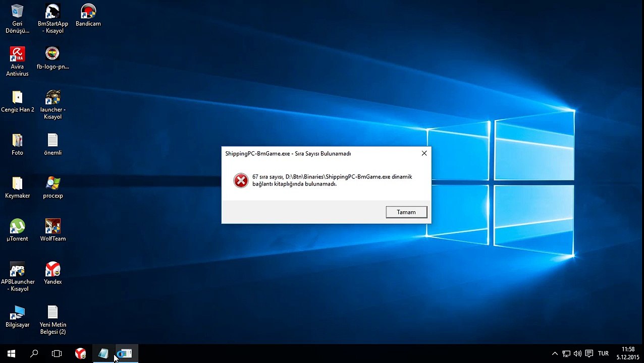Select the Foto folder icon
The height and width of the screenshot is (363, 644).
pyautogui.click(x=17, y=144)
